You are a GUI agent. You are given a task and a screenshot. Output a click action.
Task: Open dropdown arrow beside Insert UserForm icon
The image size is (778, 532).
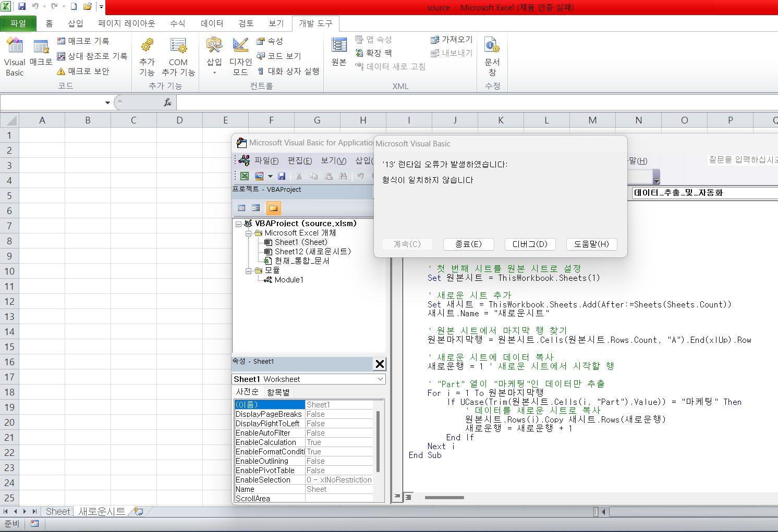click(x=270, y=176)
